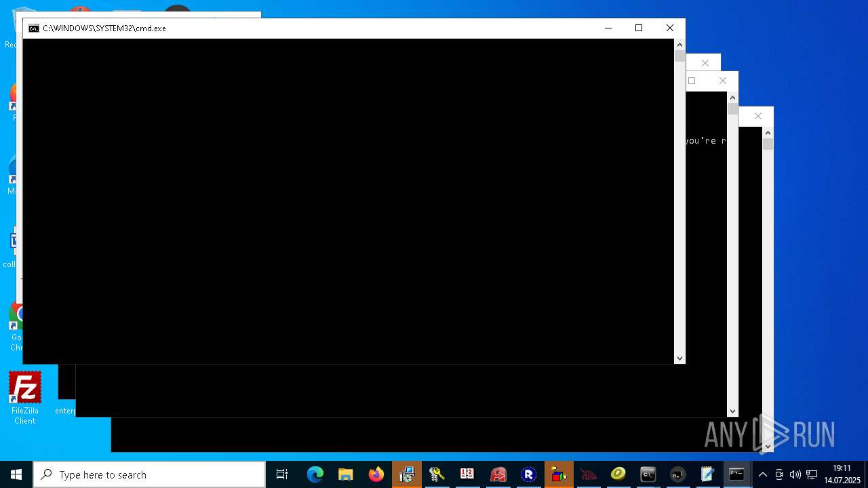Click the Type here to search box
The image size is (868, 488).
tap(149, 474)
